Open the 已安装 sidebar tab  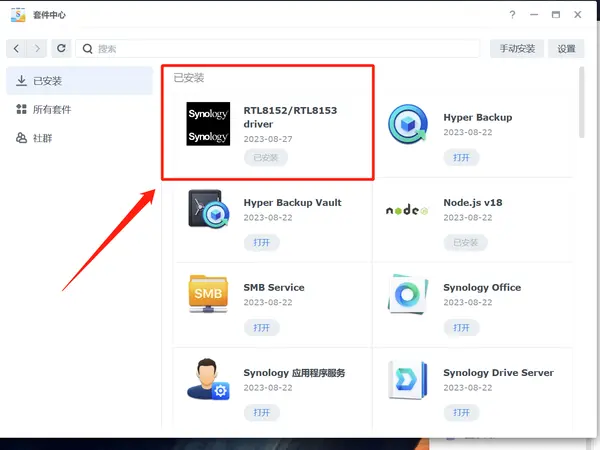pos(80,81)
